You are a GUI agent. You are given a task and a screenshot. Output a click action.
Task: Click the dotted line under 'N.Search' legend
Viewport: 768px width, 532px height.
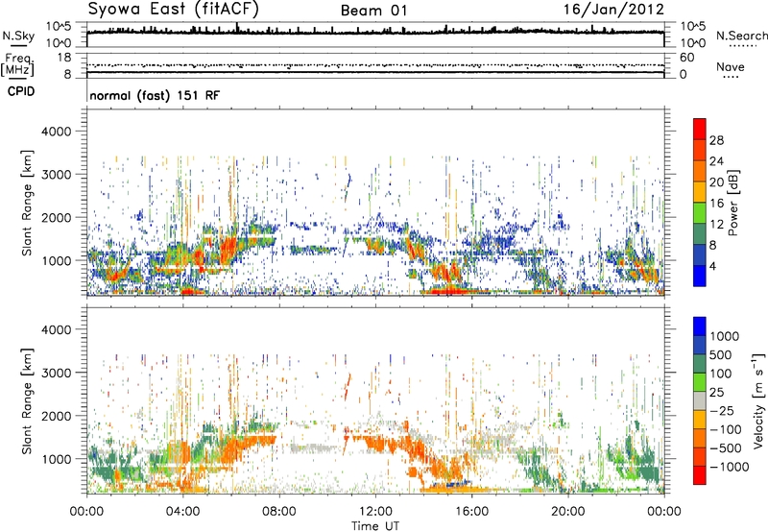point(743,46)
